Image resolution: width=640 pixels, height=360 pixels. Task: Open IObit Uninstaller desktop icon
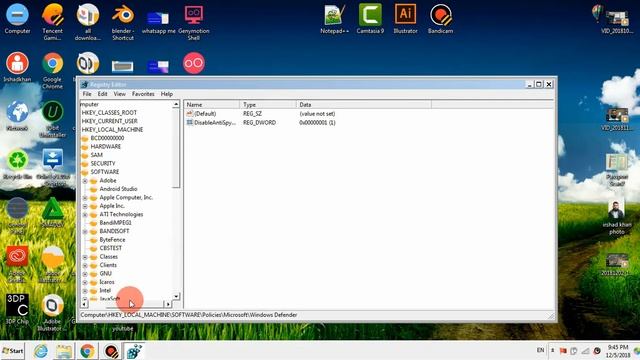53,119
